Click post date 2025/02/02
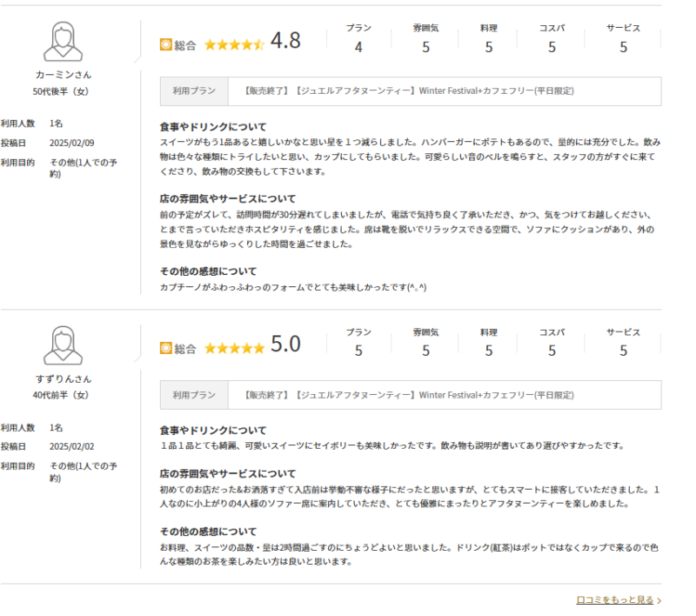Screen dimensions: 696x616 pyautogui.click(x=72, y=446)
